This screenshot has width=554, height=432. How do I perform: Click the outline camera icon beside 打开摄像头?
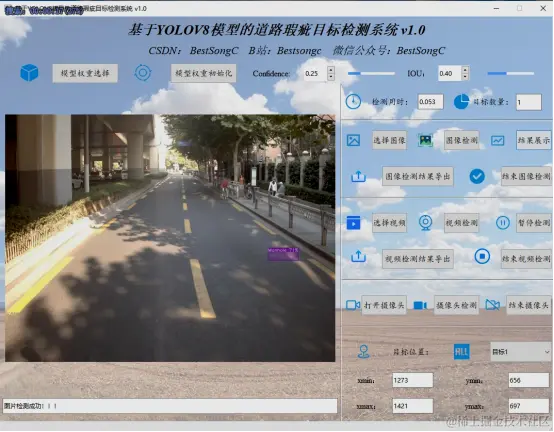353,305
